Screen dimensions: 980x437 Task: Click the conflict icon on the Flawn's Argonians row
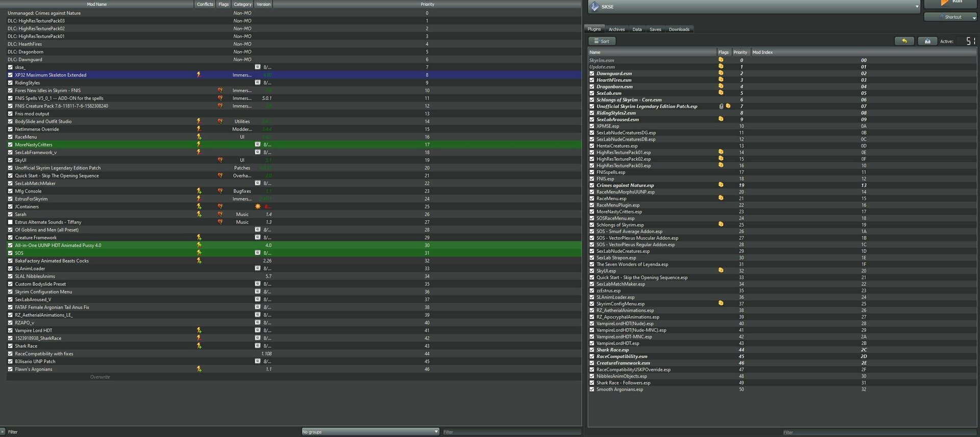click(199, 369)
